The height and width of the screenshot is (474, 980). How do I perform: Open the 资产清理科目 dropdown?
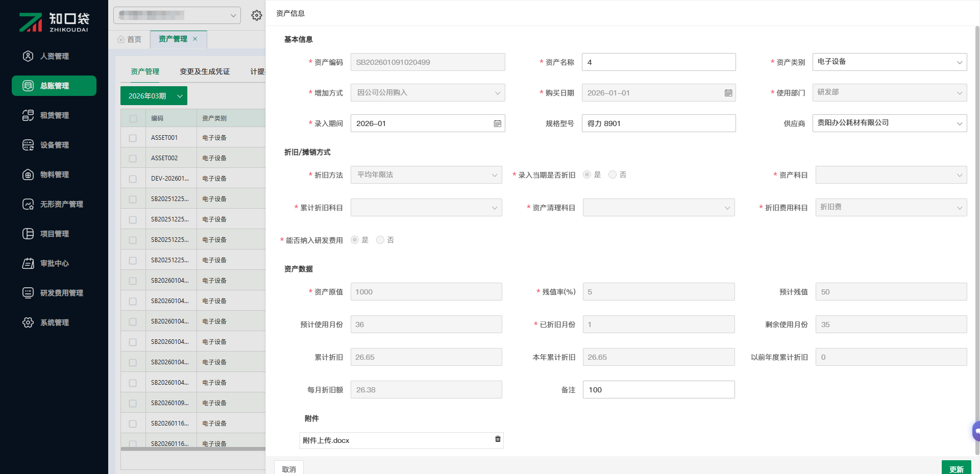pyautogui.click(x=659, y=207)
